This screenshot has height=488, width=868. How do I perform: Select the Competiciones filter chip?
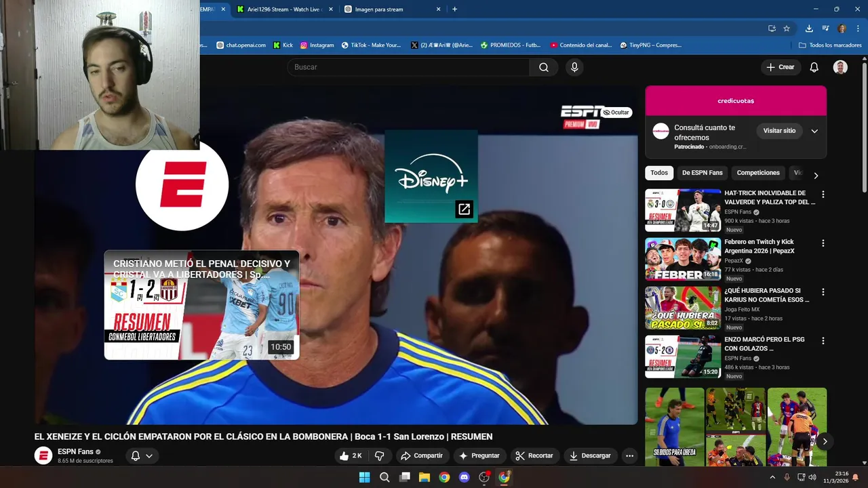(758, 173)
